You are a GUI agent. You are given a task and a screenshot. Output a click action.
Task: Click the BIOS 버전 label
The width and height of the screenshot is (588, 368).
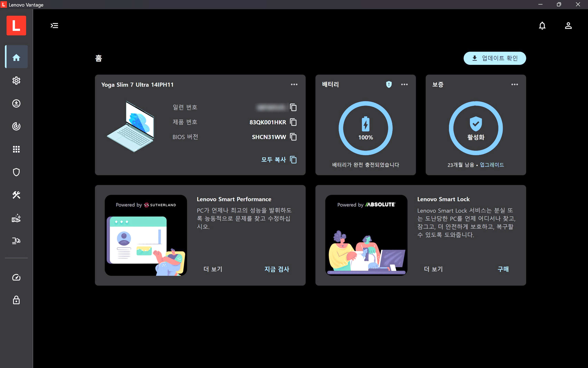(185, 137)
